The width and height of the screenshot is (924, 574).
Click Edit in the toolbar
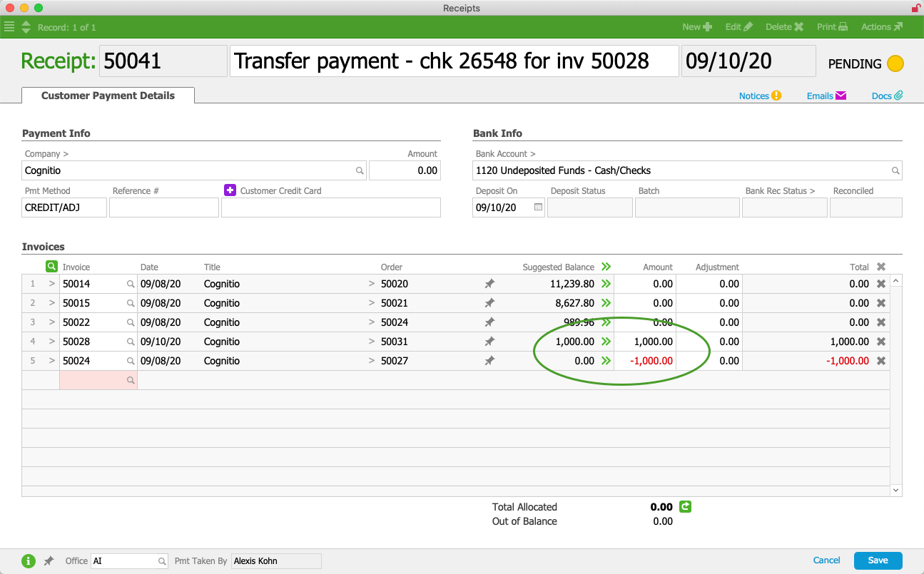point(738,27)
